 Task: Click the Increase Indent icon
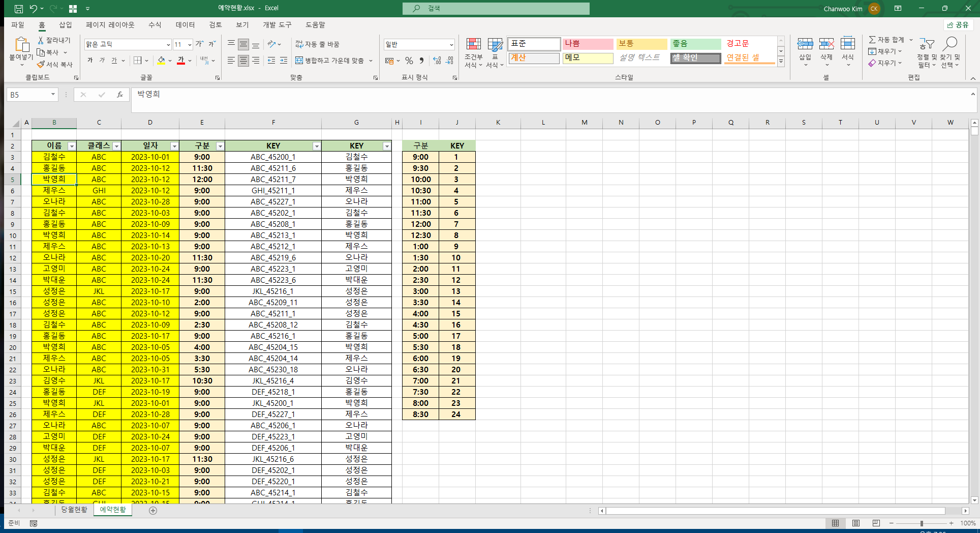coord(284,61)
